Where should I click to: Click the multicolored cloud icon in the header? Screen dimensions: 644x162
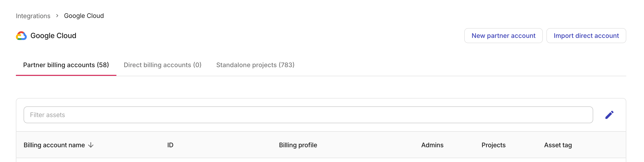pos(22,35)
